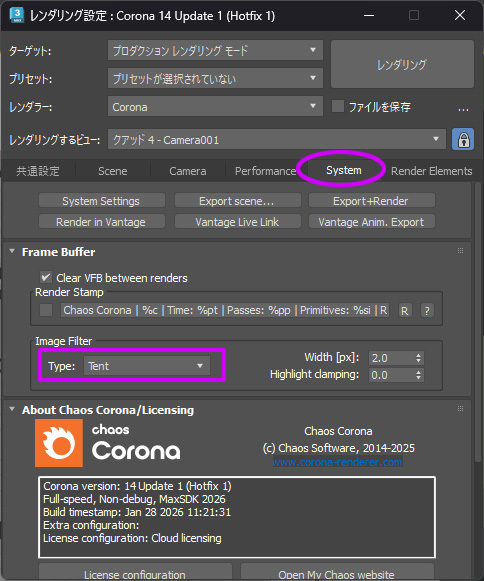Collapse the Frame Buffer rollout
This screenshot has width=484, height=581.
(x=12, y=251)
